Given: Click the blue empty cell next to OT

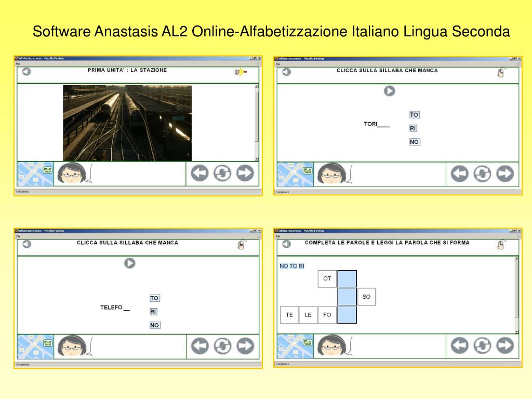Looking at the screenshot, I should pyautogui.click(x=347, y=279).
